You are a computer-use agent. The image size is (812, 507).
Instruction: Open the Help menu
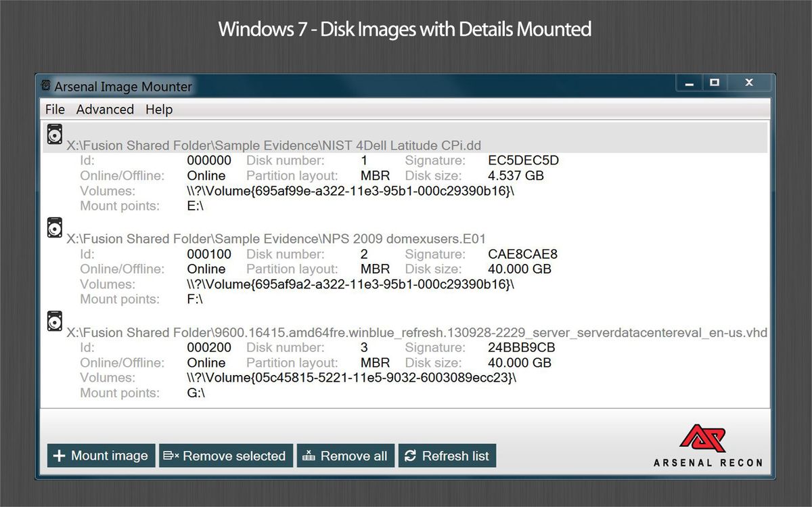pos(159,109)
